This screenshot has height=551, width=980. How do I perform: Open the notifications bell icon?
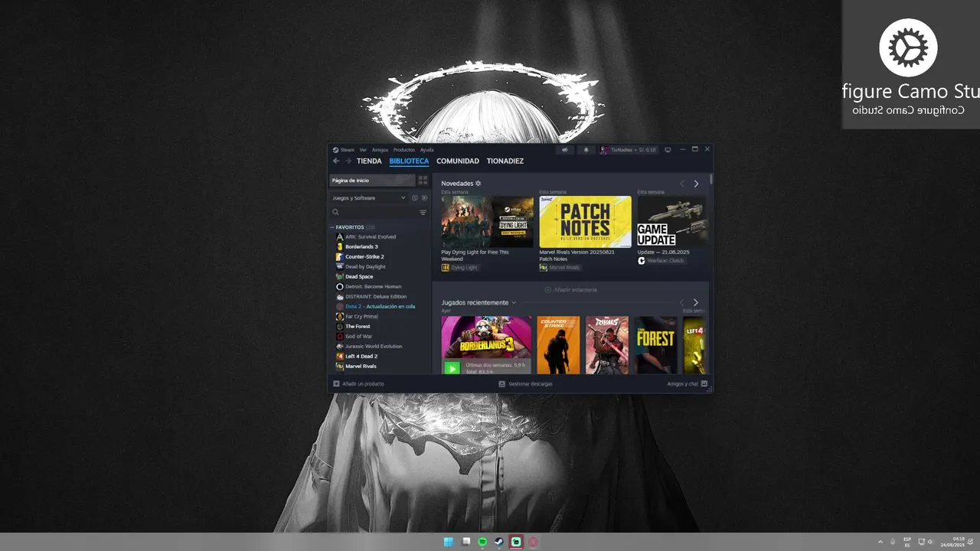[586, 150]
